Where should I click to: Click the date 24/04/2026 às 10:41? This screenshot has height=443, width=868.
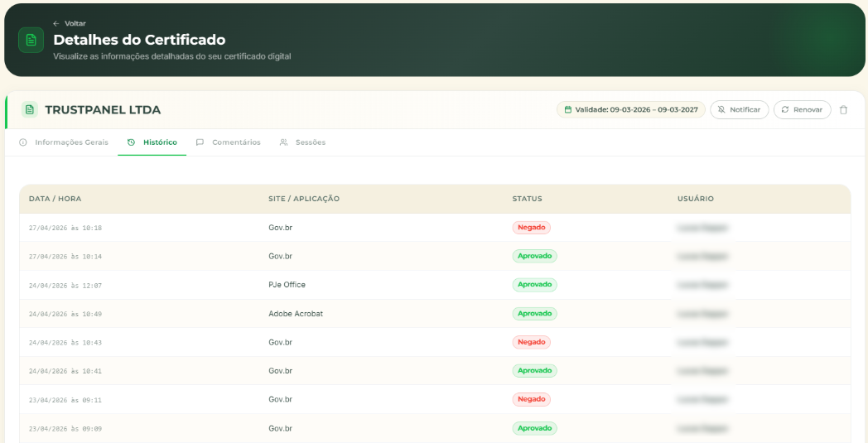coord(65,371)
